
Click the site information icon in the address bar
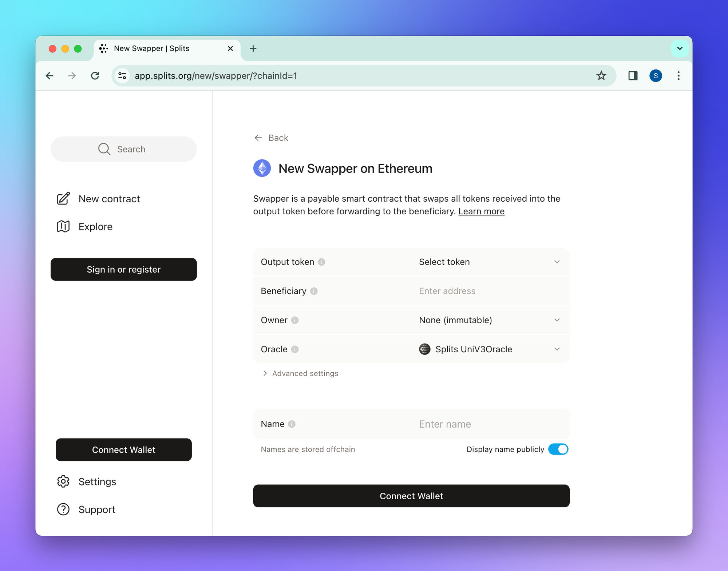click(x=122, y=76)
